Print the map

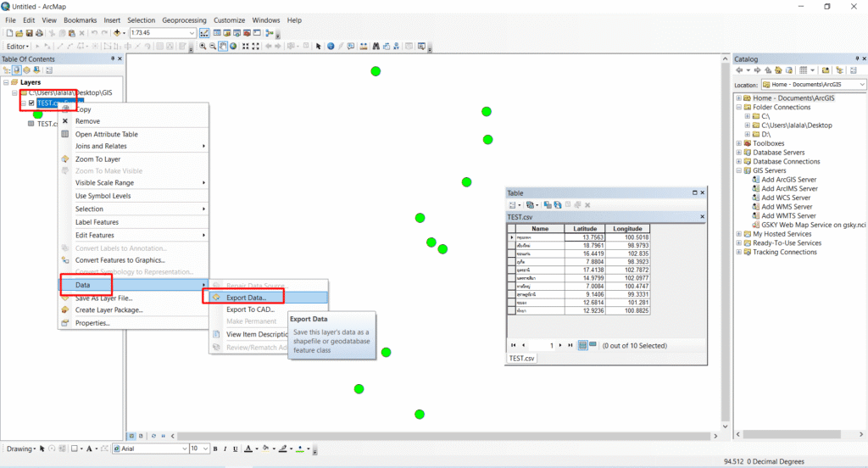(x=39, y=33)
